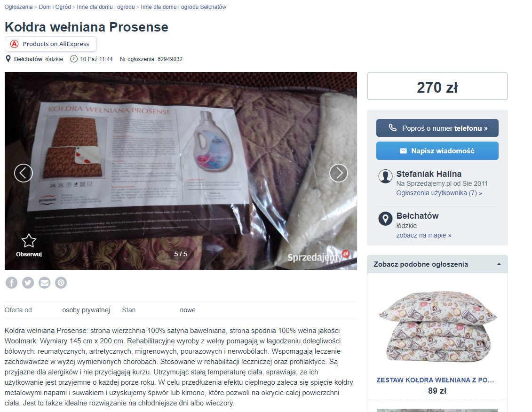532x412 pixels.
Task: Click seller avatar next to Stefaniak Halina
Action: [385, 176]
